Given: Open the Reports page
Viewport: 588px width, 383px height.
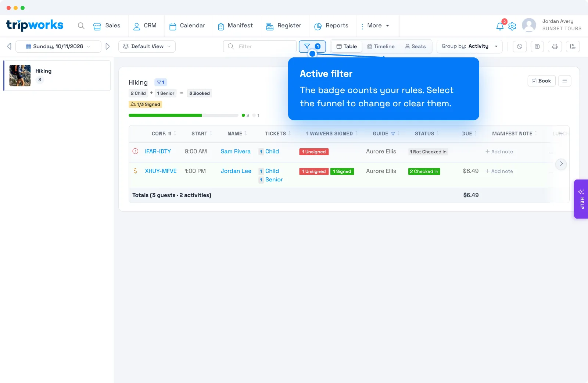Looking at the screenshot, I should point(331,26).
